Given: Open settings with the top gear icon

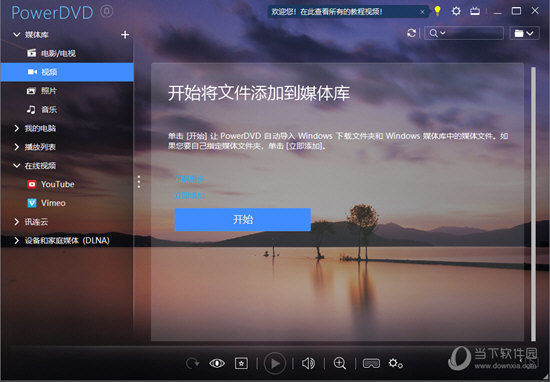Looking at the screenshot, I should pyautogui.click(x=456, y=11).
